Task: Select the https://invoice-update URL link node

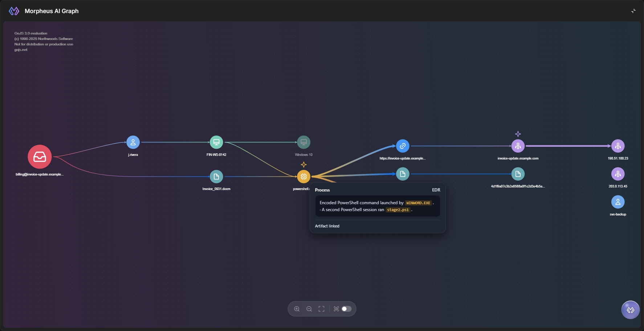Action: coord(403,146)
